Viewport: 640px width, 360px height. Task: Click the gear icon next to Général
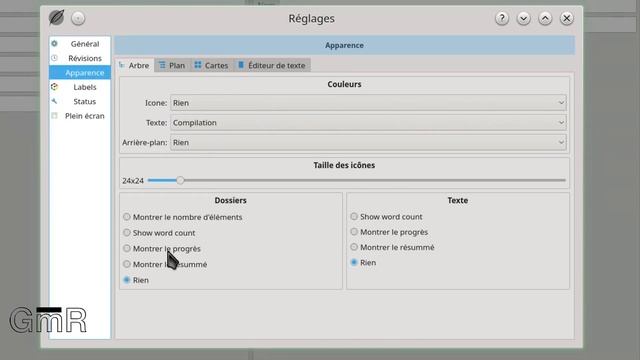tap(54, 43)
